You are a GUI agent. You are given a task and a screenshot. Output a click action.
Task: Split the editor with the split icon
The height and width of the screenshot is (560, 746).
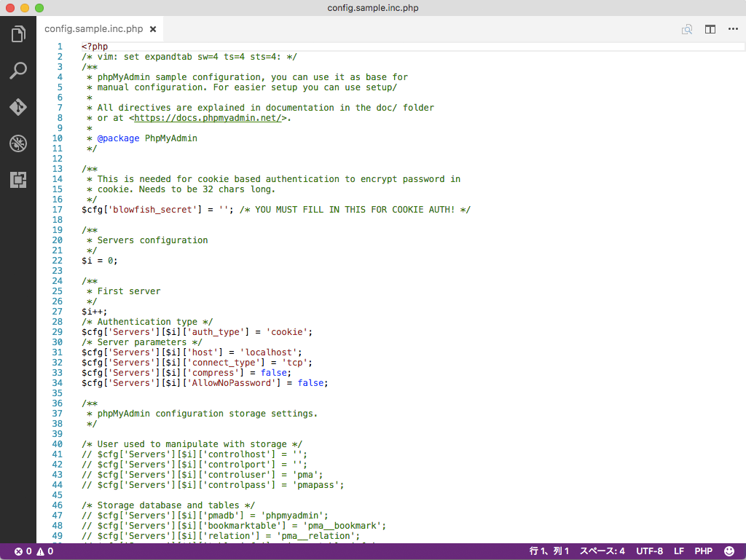[x=710, y=29]
